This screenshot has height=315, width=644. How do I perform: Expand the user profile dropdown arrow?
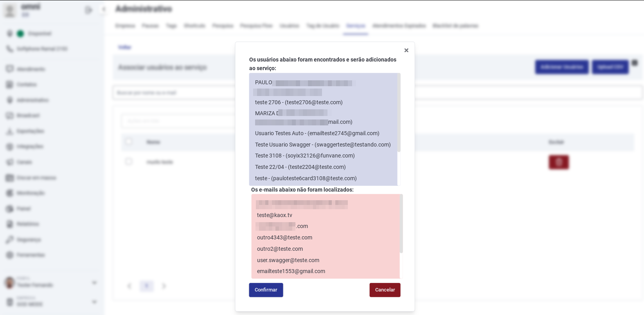click(x=94, y=282)
